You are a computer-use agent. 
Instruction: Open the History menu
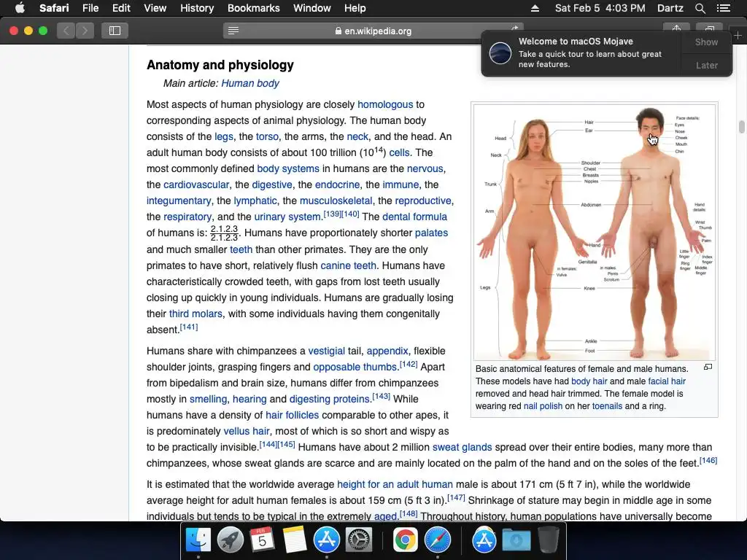tap(197, 8)
